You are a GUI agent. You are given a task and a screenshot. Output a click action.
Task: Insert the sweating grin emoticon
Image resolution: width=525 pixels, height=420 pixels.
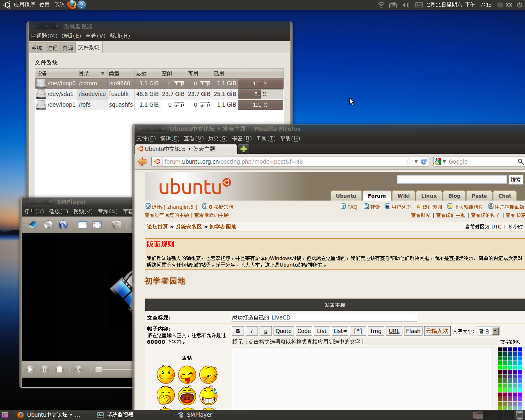(209, 395)
